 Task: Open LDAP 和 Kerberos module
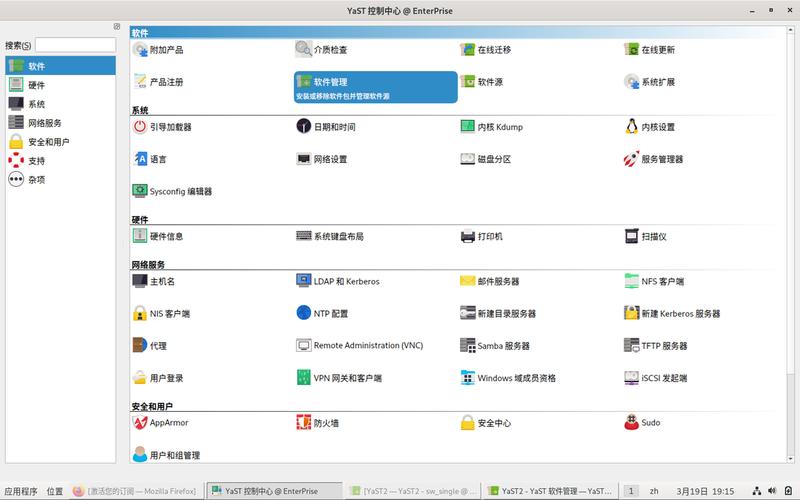click(338, 281)
